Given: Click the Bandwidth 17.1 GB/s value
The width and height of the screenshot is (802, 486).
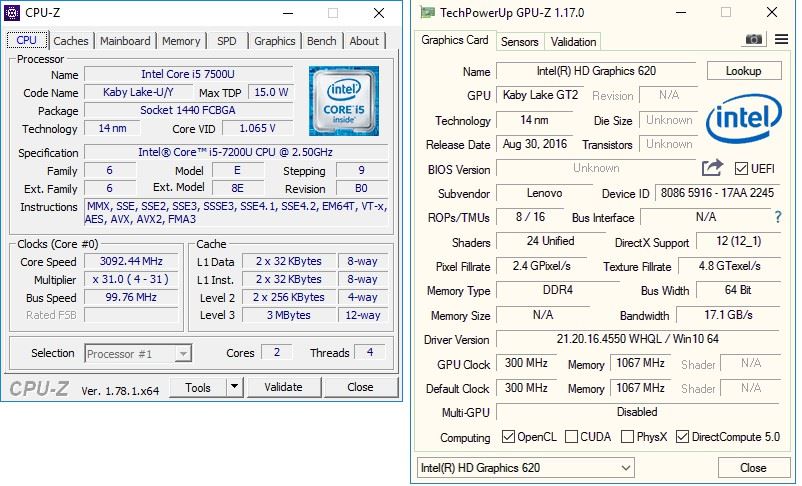Looking at the screenshot, I should click(728, 315).
